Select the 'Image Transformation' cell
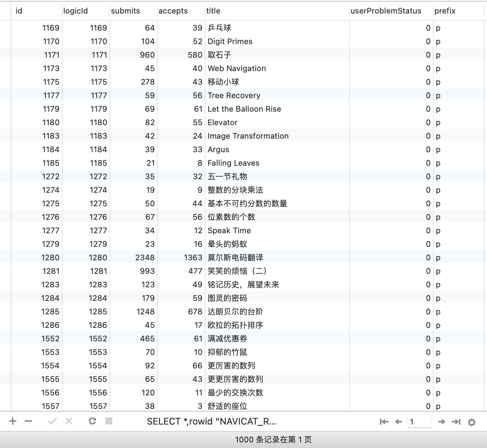 point(277,136)
